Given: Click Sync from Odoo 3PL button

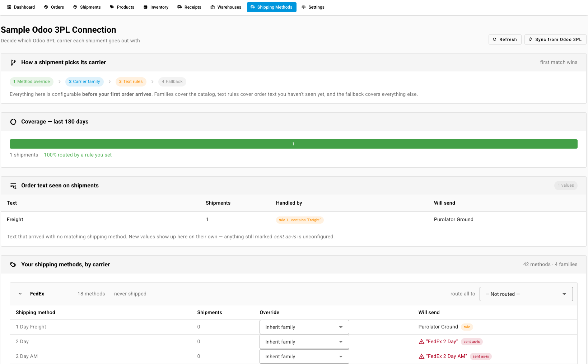Looking at the screenshot, I should [555, 39].
